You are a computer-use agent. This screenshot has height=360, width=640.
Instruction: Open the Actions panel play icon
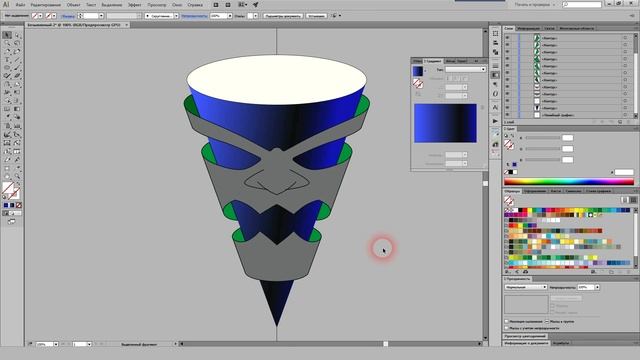tap(495, 121)
